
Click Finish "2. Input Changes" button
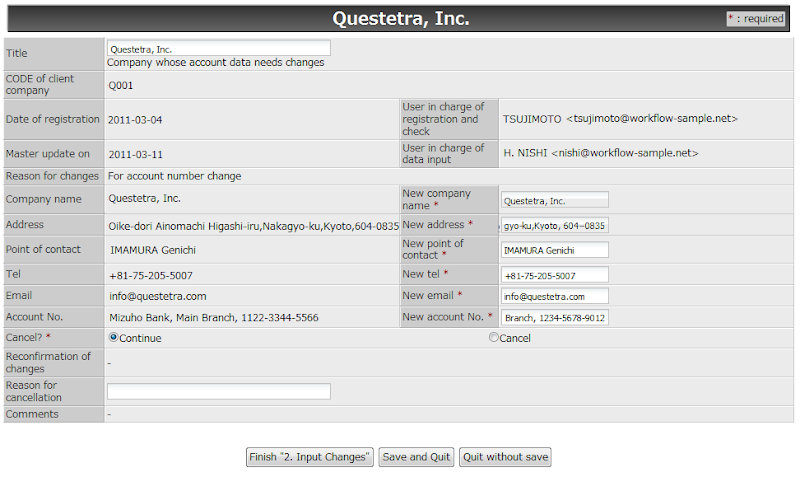pos(310,457)
